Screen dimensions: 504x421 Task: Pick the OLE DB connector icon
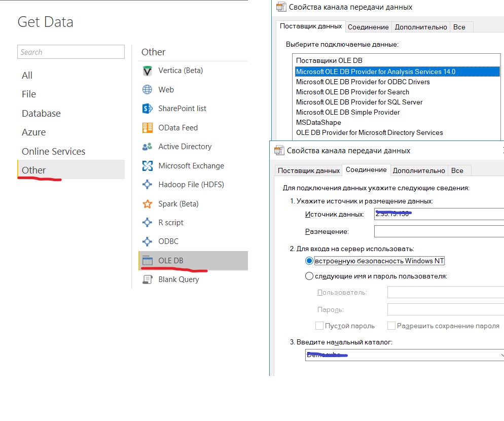(x=147, y=261)
